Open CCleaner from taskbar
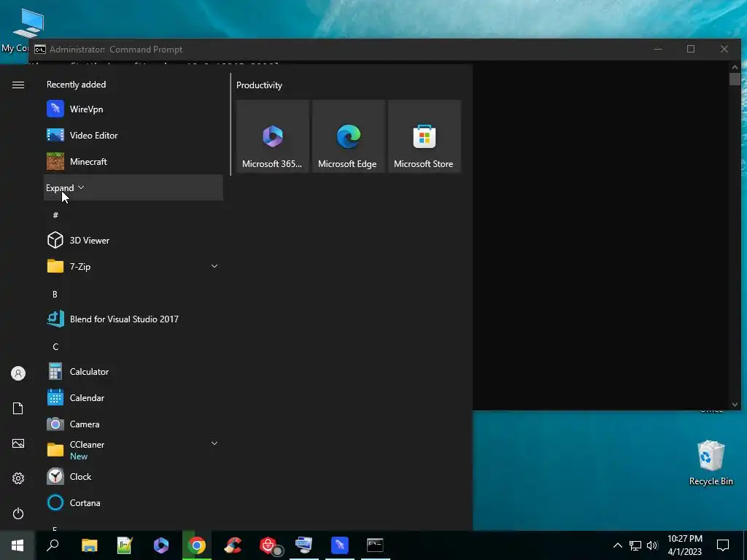Image resolution: width=747 pixels, height=560 pixels. click(x=233, y=545)
